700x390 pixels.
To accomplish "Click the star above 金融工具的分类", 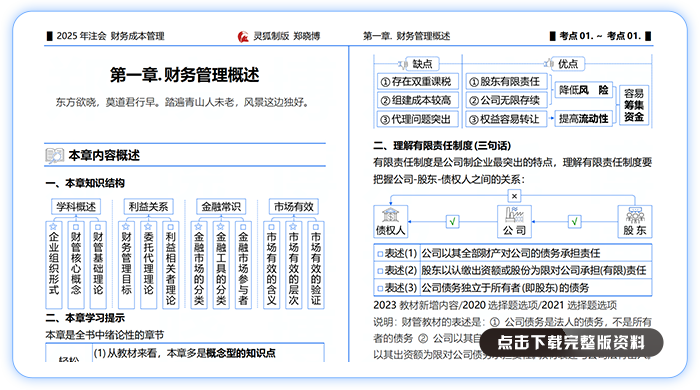I will point(221,227).
